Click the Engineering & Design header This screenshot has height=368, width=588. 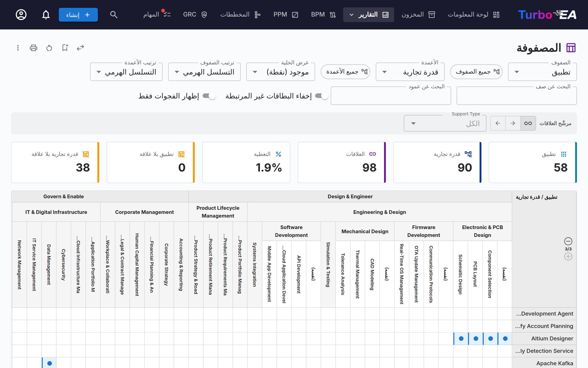tap(379, 212)
